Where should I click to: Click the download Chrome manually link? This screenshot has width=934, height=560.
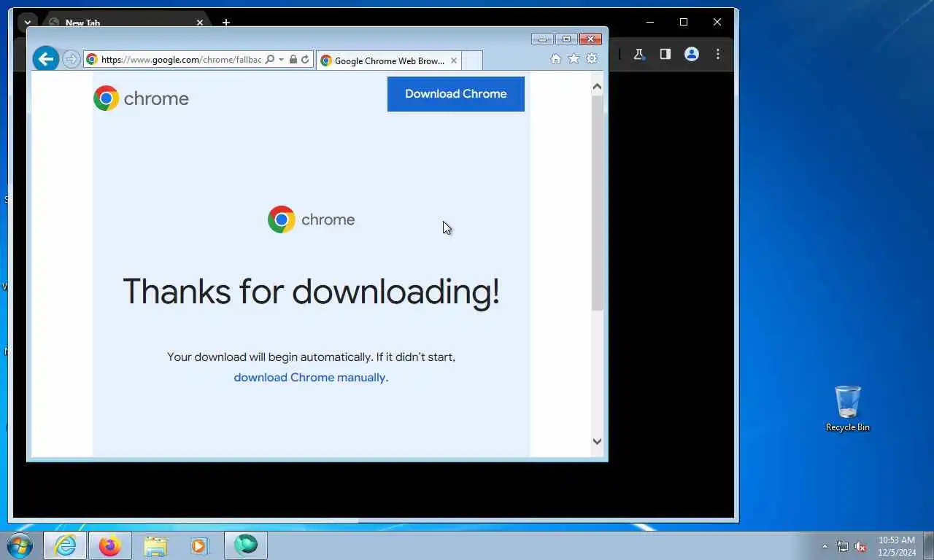[x=309, y=377]
